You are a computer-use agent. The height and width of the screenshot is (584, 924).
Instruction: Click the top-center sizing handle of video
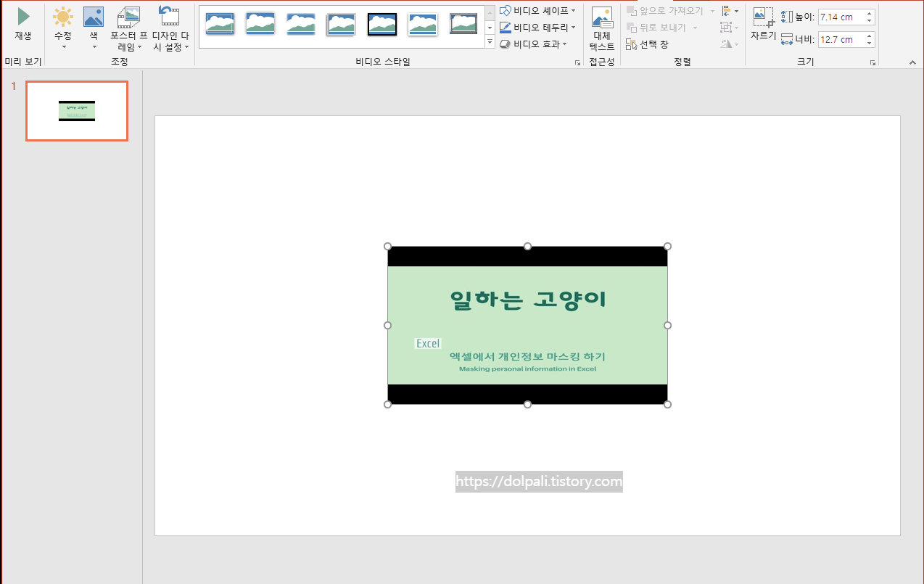pyautogui.click(x=527, y=247)
